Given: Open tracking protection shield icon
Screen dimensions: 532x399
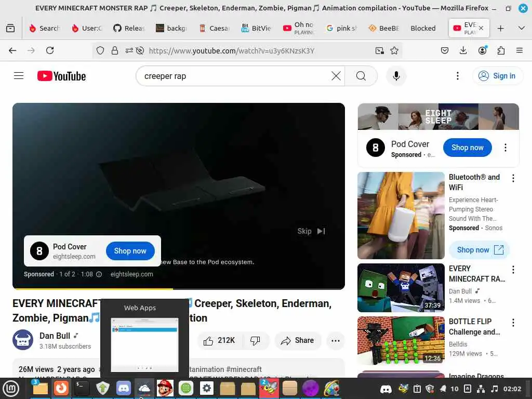Looking at the screenshot, I should (x=100, y=50).
